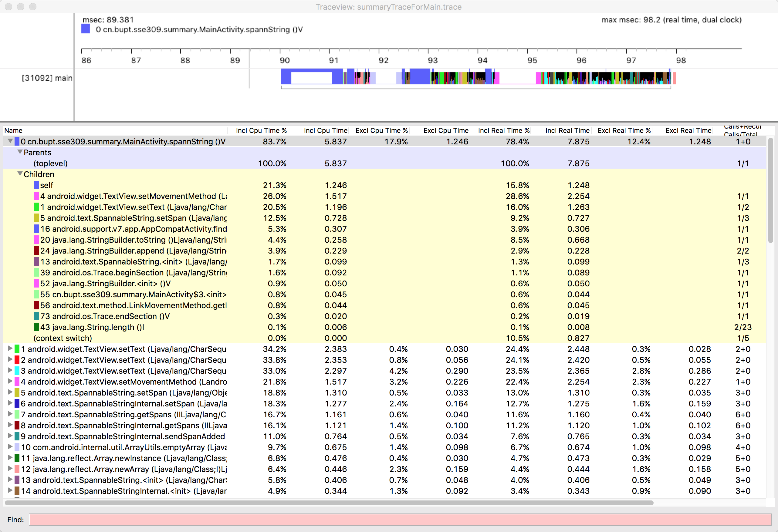Sort by Excl Real Time column header
The width and height of the screenshot is (778, 532).
(x=688, y=130)
